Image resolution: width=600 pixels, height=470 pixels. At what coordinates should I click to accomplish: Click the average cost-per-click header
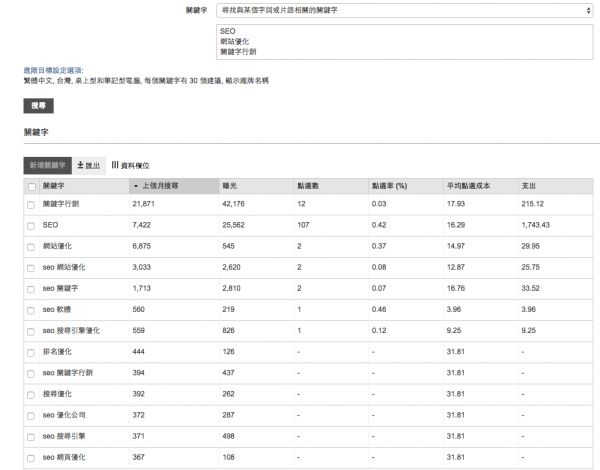[481, 186]
